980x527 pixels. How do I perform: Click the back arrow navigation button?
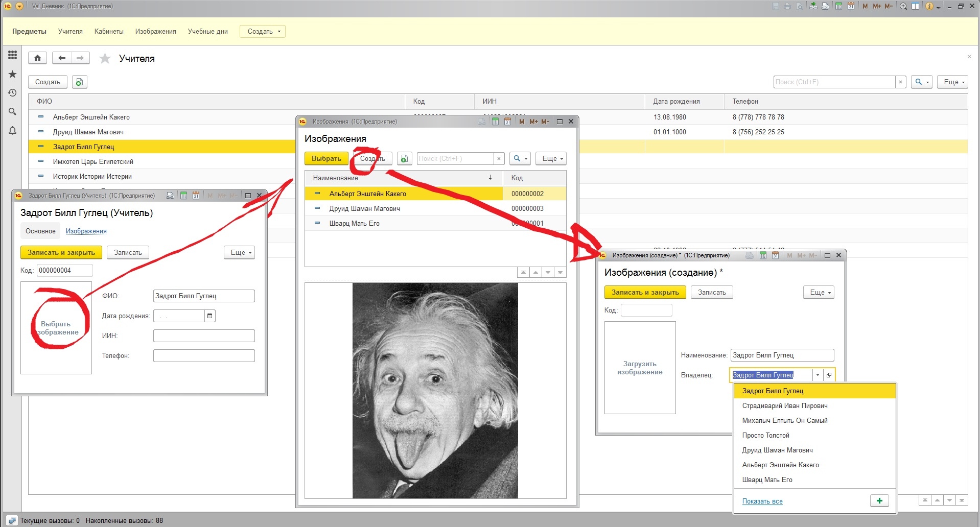(62, 58)
